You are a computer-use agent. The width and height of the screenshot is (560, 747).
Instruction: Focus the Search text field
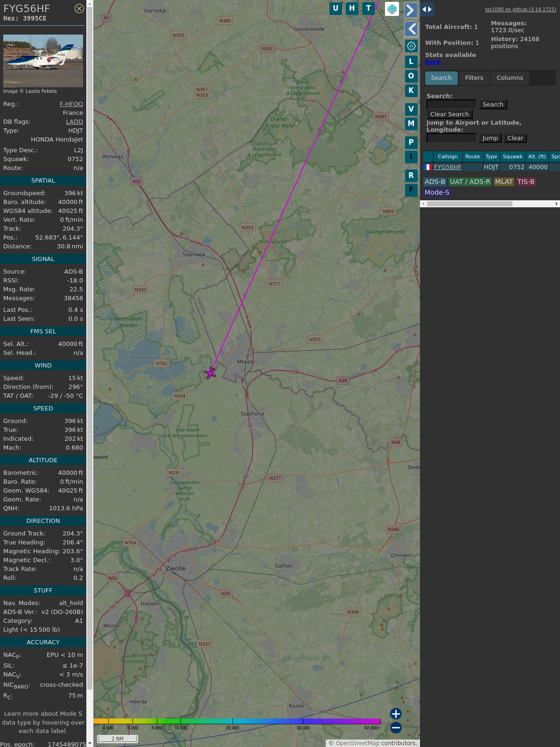[x=451, y=105]
